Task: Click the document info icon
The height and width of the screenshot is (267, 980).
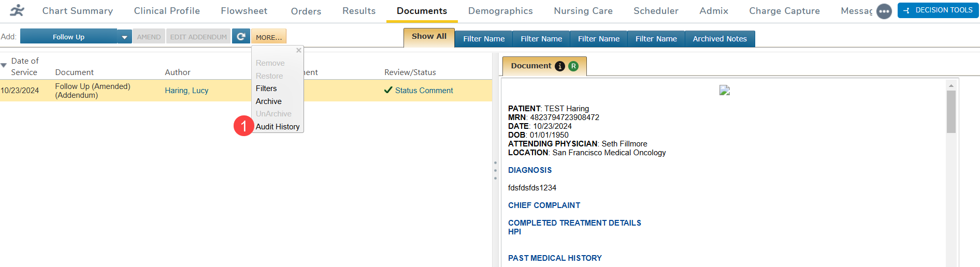Action: pos(560,66)
